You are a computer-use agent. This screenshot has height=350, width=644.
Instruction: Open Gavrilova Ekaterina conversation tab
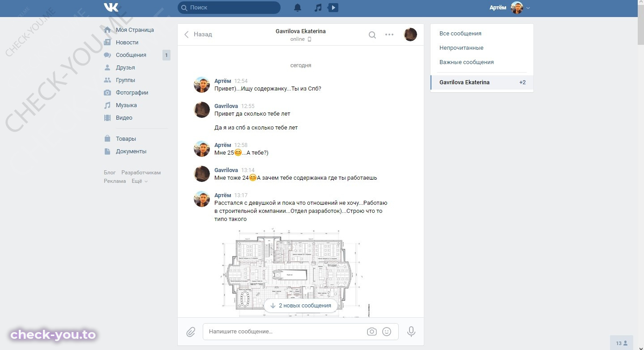pyautogui.click(x=482, y=82)
